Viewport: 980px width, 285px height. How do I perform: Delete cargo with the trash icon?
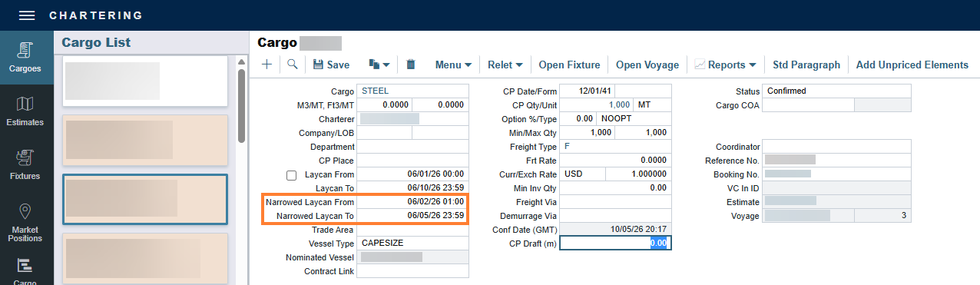(411, 65)
